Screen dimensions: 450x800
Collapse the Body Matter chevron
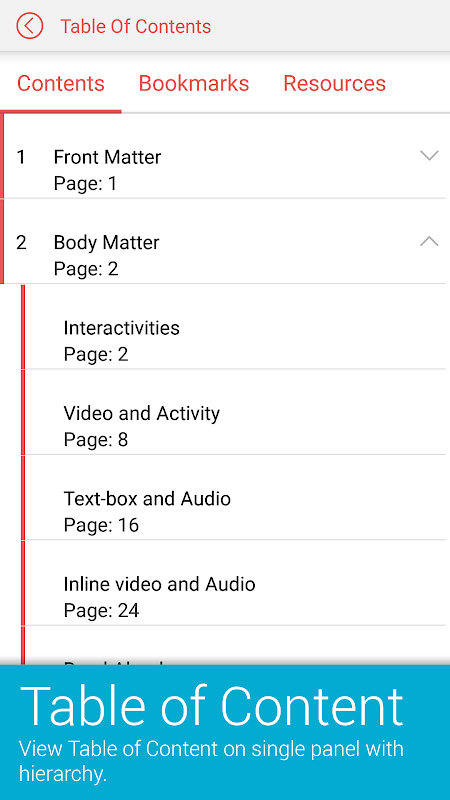click(x=429, y=241)
